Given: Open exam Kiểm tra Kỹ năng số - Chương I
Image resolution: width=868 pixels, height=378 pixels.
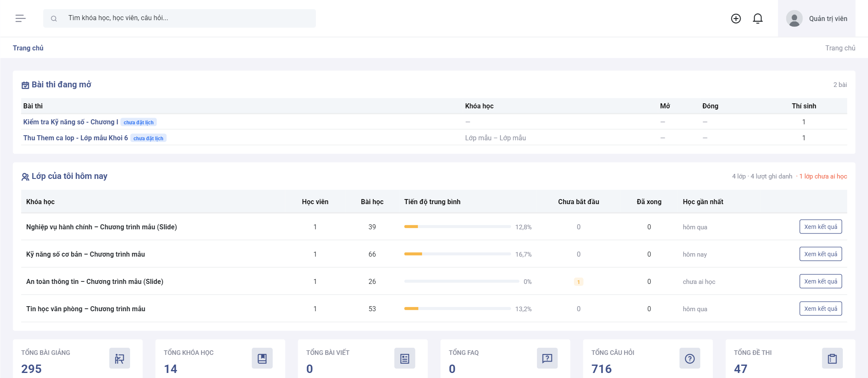Looking at the screenshot, I should click(x=70, y=122).
